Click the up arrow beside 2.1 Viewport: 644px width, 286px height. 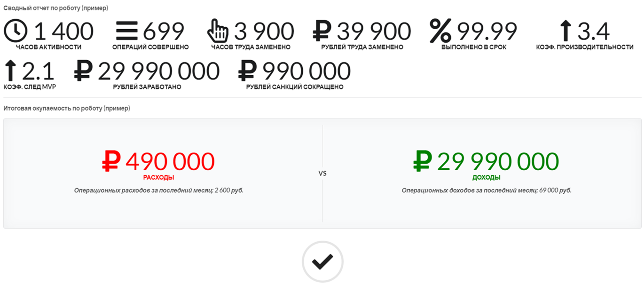[x=10, y=71]
